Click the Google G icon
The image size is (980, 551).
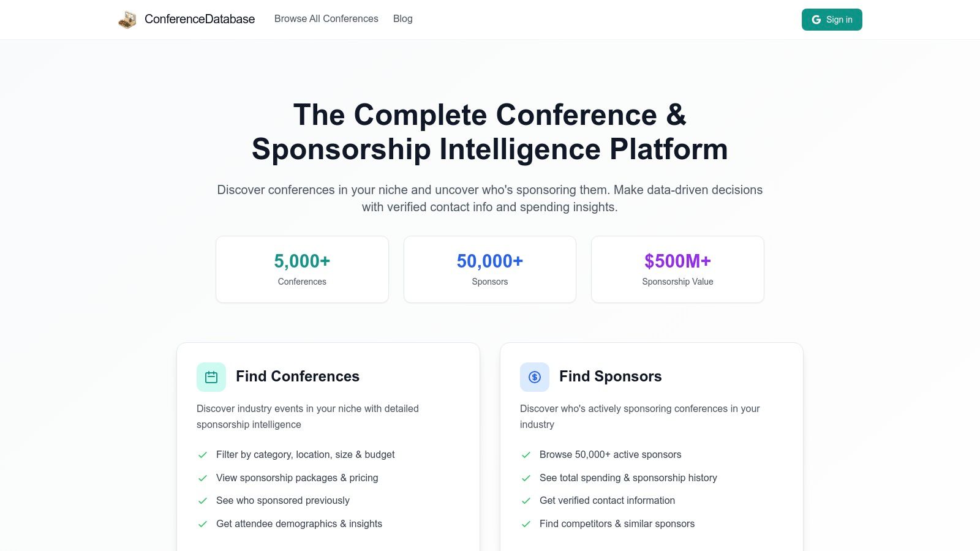(x=816, y=20)
